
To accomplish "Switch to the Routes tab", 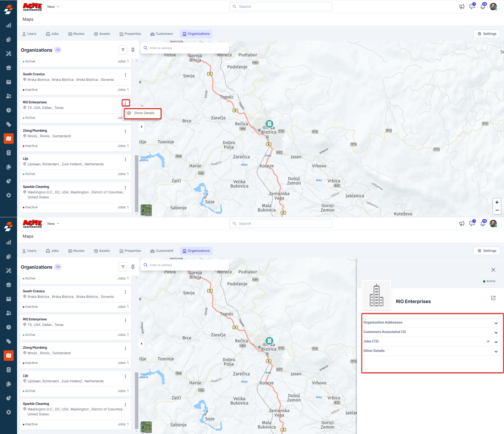I will point(76,34).
